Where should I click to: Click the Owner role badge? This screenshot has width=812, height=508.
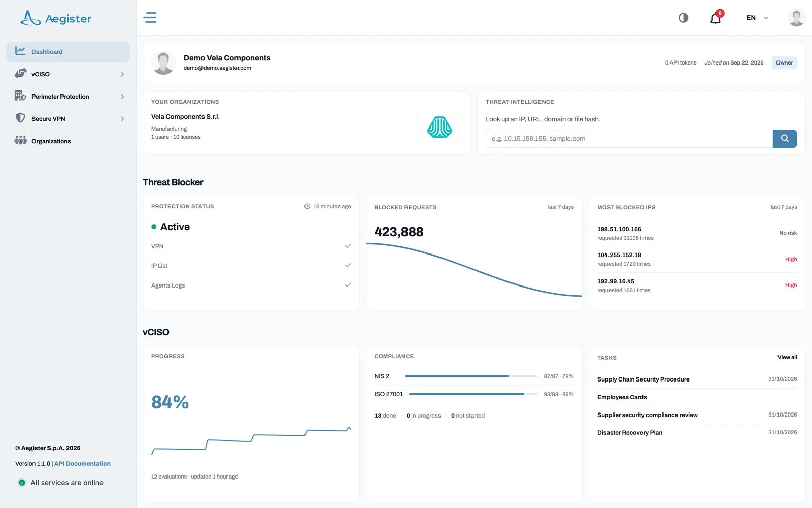click(x=784, y=63)
